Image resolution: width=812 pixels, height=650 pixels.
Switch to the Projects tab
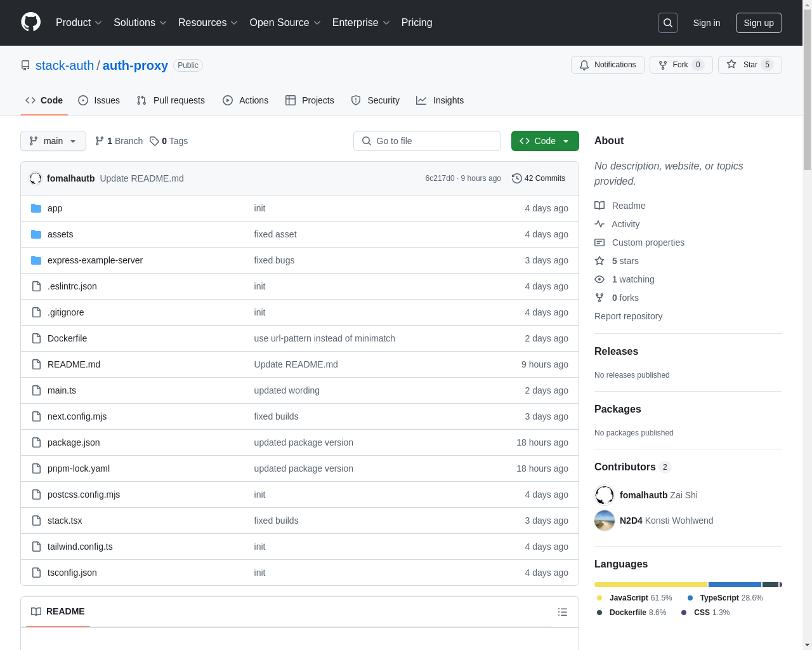[310, 100]
